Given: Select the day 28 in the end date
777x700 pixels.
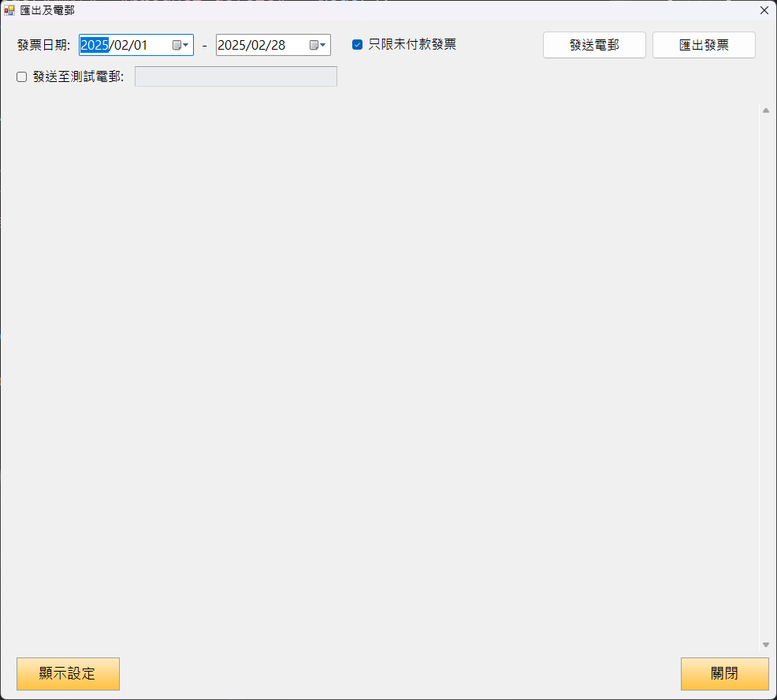Looking at the screenshot, I should 277,45.
